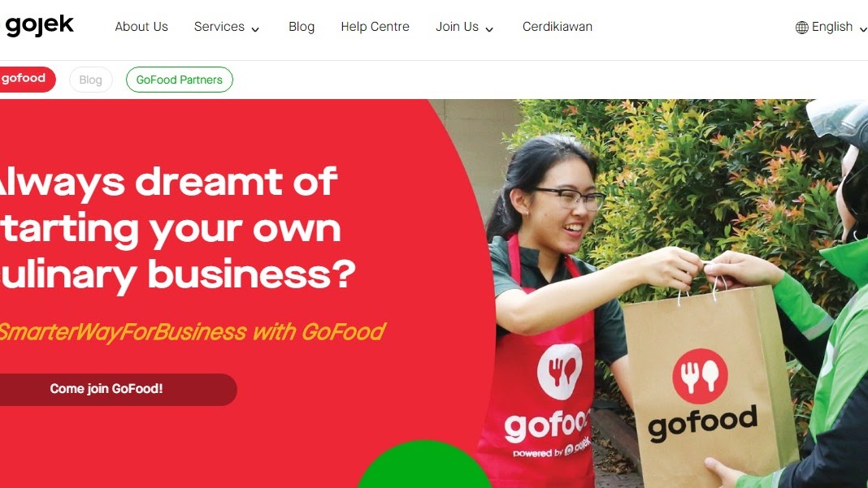Select the GoFood Partners pill button
This screenshot has width=868, height=488.
[180, 80]
